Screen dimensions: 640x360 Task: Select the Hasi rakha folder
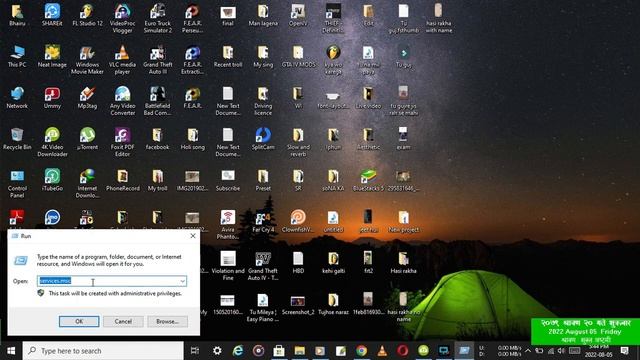click(x=403, y=262)
